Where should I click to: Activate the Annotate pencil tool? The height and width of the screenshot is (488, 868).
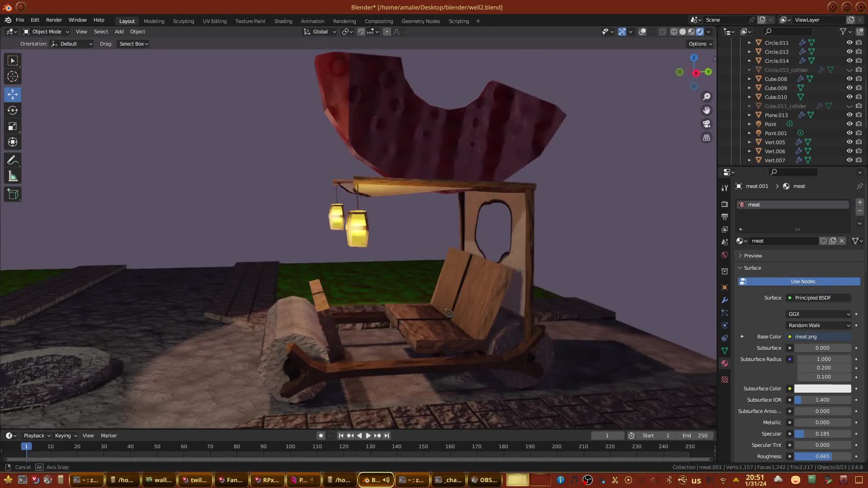13,160
